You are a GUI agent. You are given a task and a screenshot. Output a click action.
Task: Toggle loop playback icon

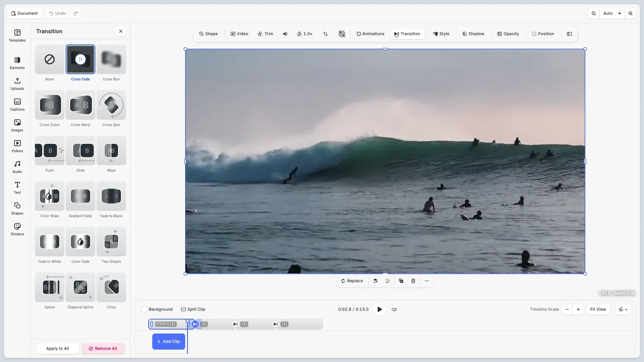click(394, 309)
